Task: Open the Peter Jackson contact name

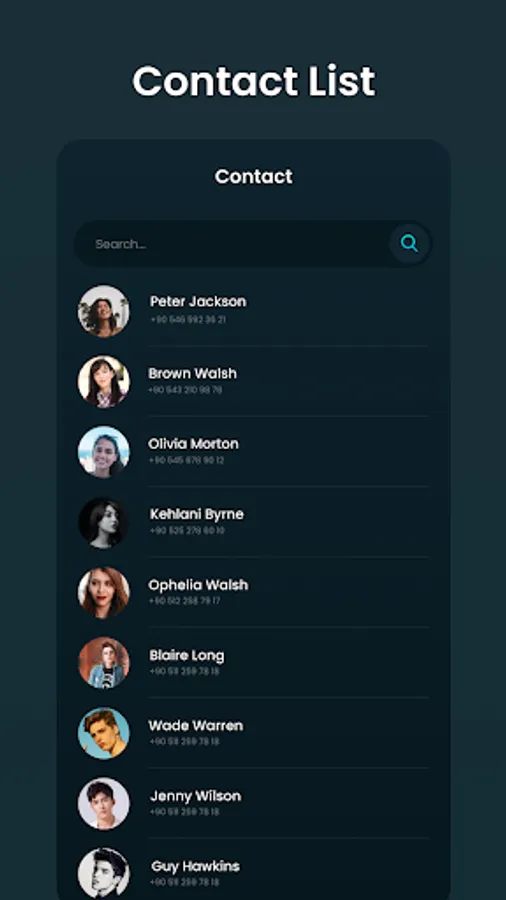Action: [198, 301]
